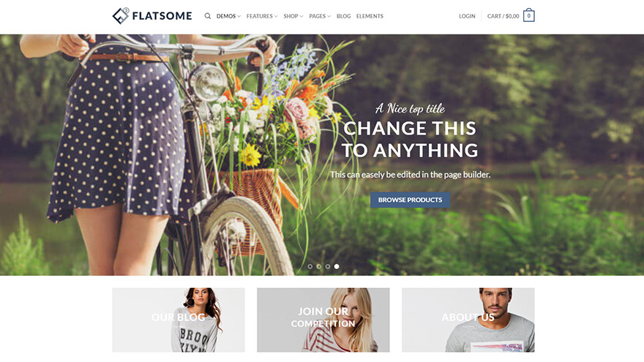The image size is (644, 362).
Task: Go to the first slider dot
Action: (310, 266)
